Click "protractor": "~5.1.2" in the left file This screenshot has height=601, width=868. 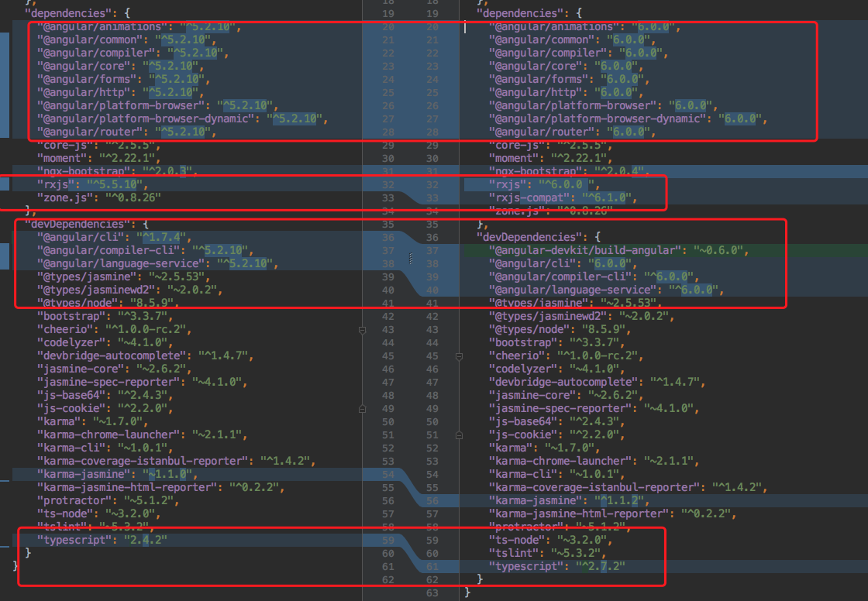108,501
